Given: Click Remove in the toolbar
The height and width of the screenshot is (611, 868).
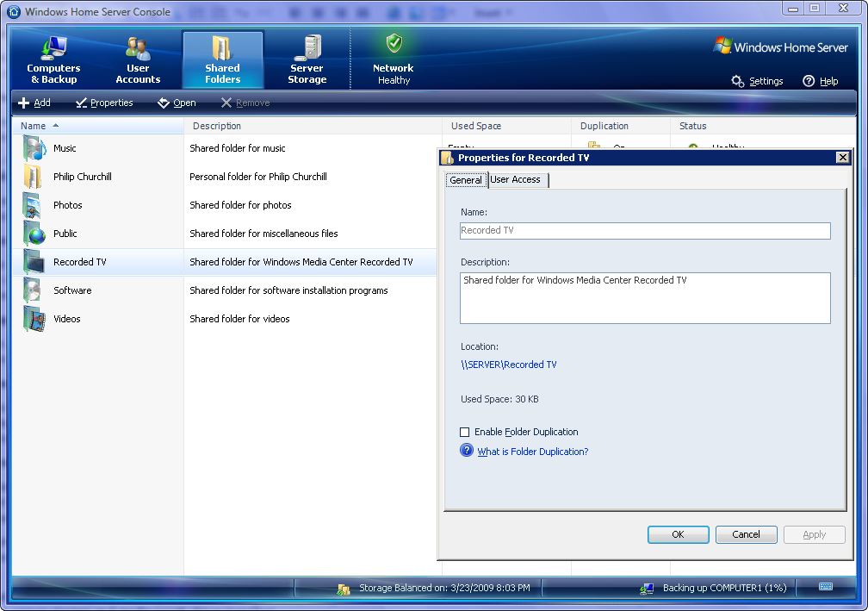Looking at the screenshot, I should point(245,103).
